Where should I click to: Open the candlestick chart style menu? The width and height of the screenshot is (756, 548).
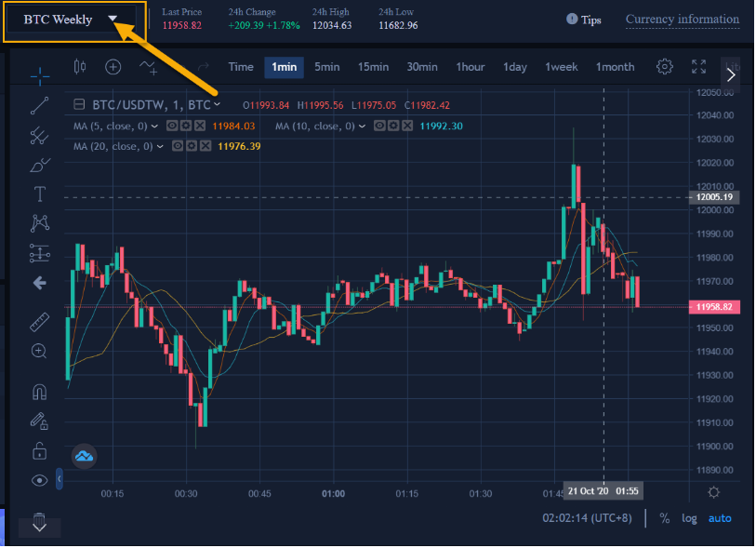pos(80,67)
